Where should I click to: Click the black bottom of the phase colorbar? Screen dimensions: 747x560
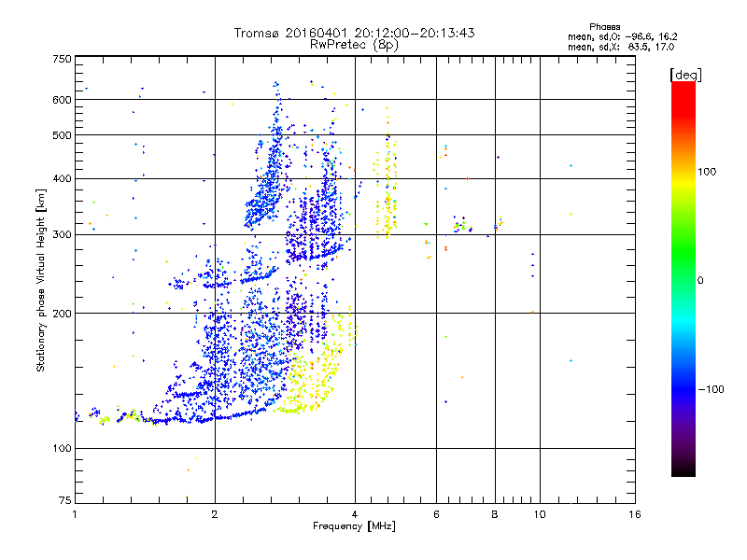point(684,470)
